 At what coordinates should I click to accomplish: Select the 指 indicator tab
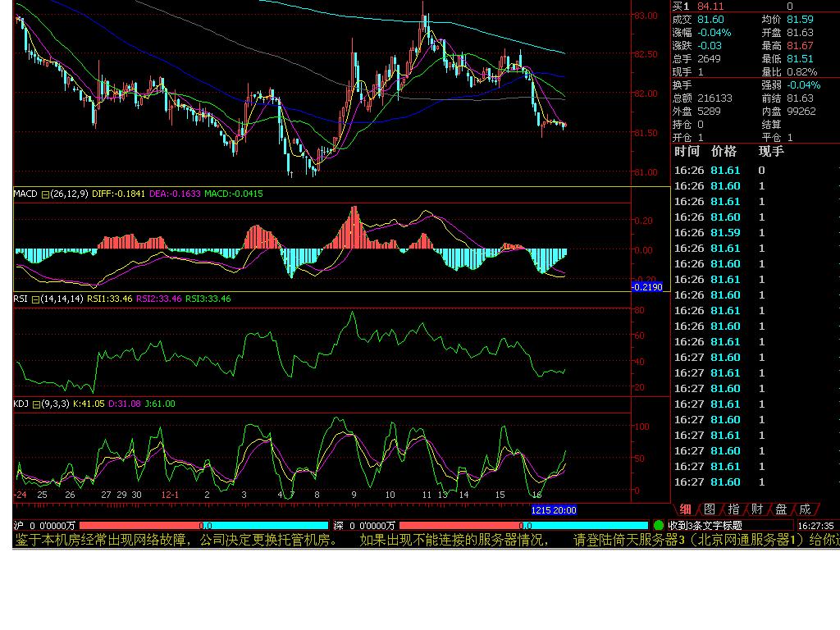(x=733, y=509)
